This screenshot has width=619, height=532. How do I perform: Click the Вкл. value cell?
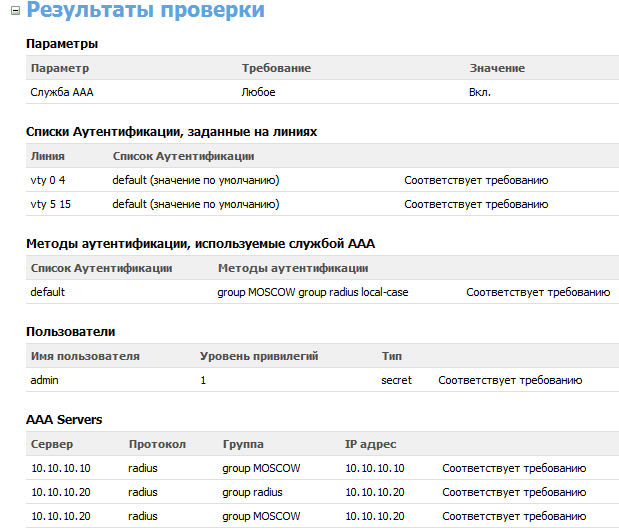coord(480,92)
